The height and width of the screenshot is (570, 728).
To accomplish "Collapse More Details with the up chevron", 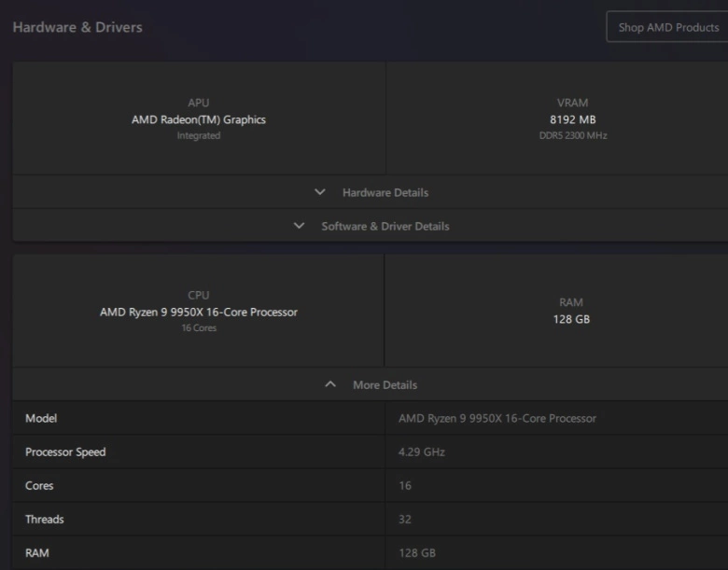I will [x=330, y=384].
